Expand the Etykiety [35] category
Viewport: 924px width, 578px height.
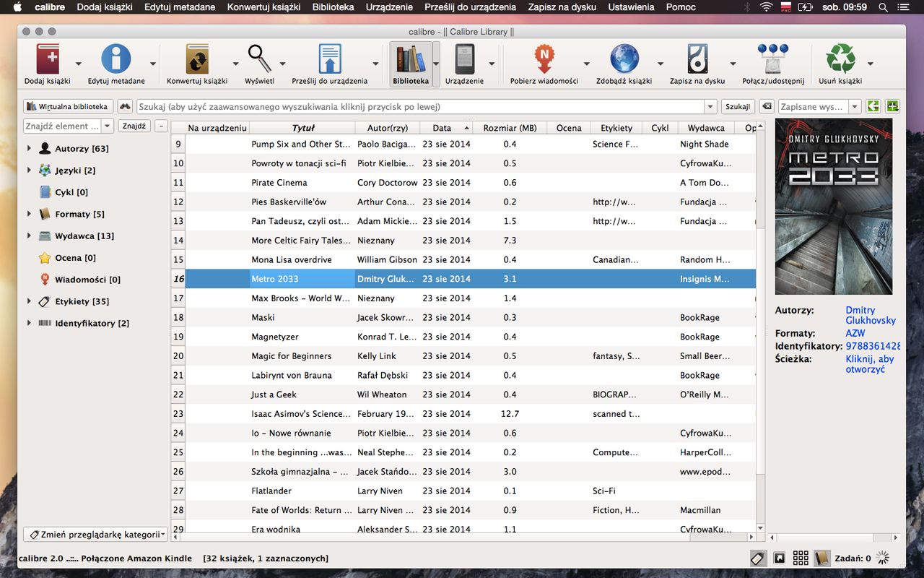(x=29, y=301)
